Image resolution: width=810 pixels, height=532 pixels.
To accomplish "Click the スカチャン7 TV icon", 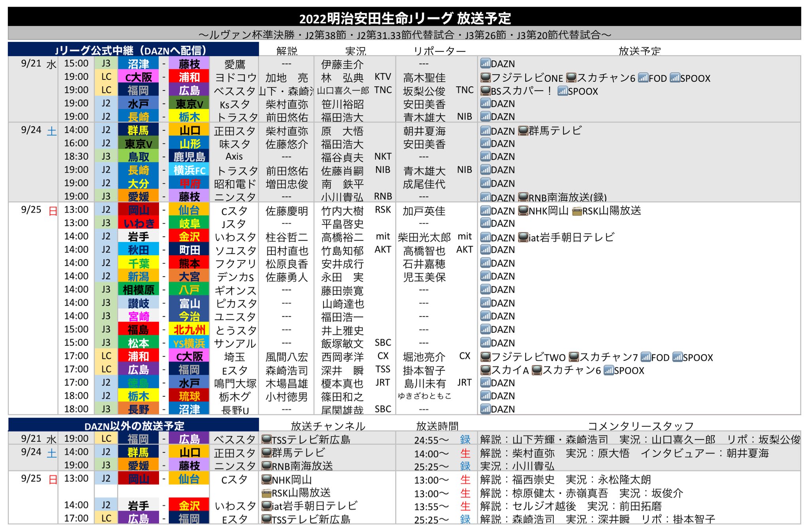I will point(573,357).
